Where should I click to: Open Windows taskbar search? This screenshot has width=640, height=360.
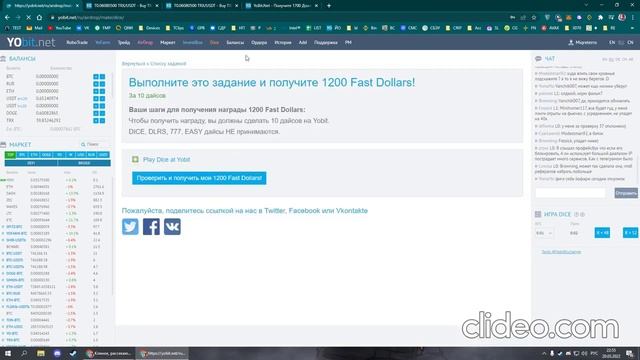(x=24, y=353)
